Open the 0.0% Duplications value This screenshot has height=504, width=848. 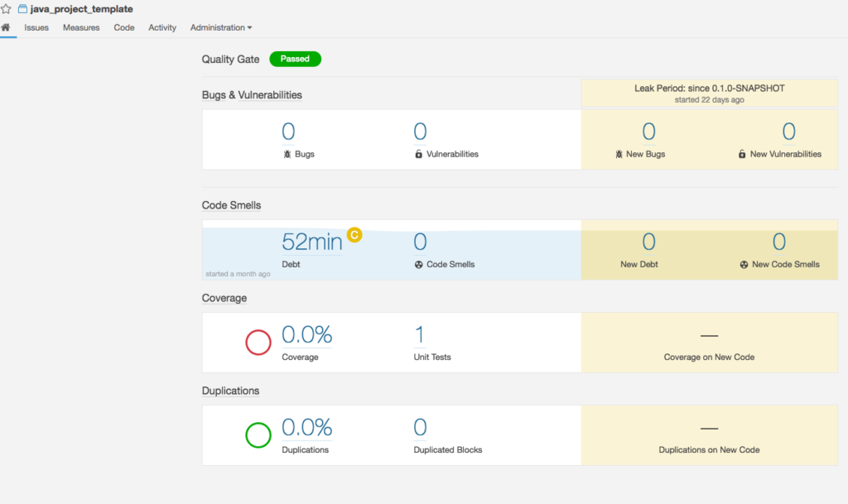[x=306, y=428]
